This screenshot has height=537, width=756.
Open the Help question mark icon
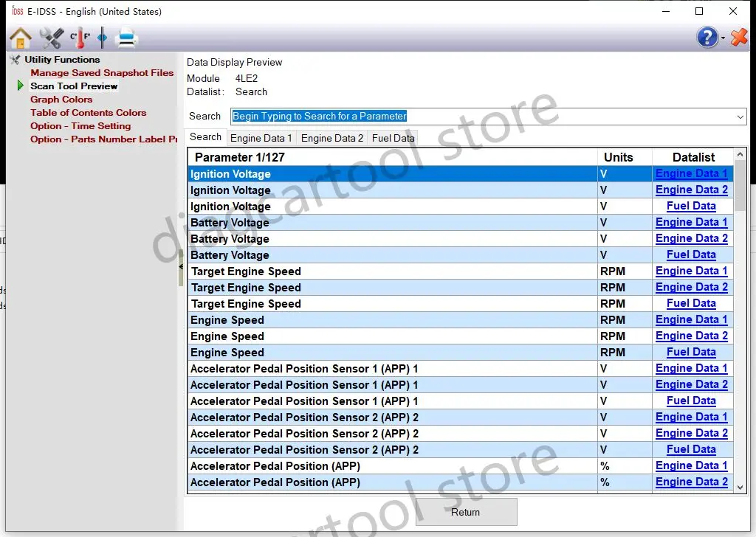pyautogui.click(x=707, y=37)
